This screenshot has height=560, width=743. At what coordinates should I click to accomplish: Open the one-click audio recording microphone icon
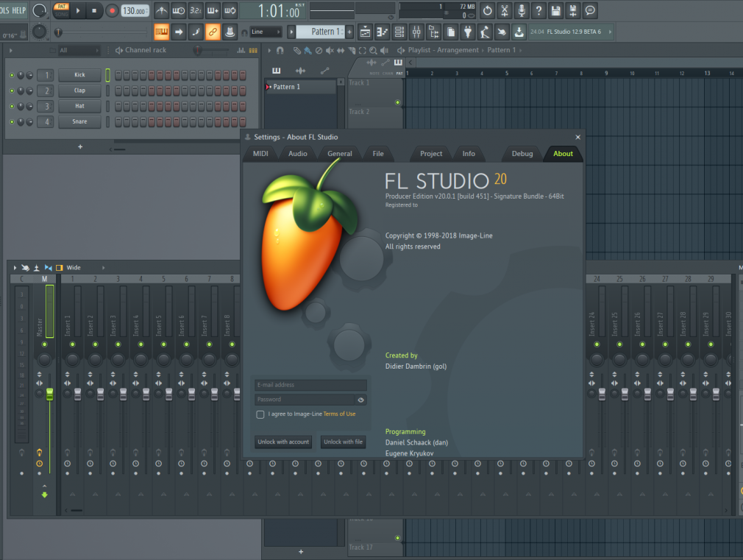click(522, 10)
